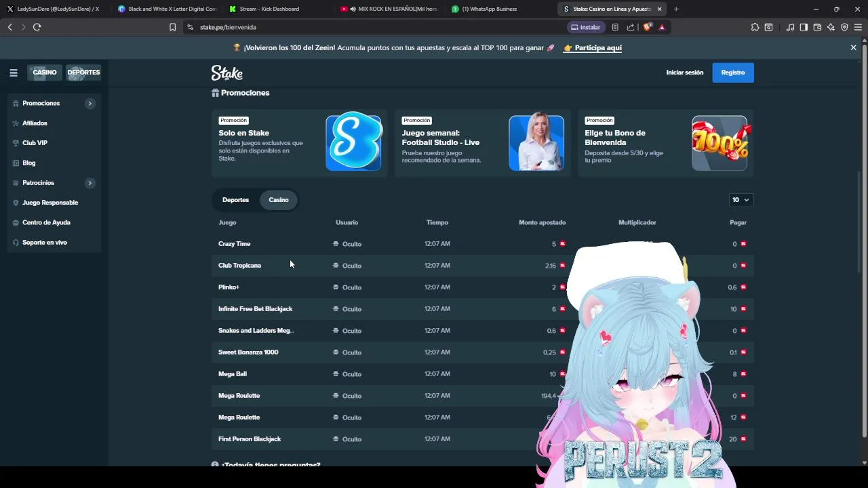
Task: Click the Registro button
Action: (x=733, y=73)
